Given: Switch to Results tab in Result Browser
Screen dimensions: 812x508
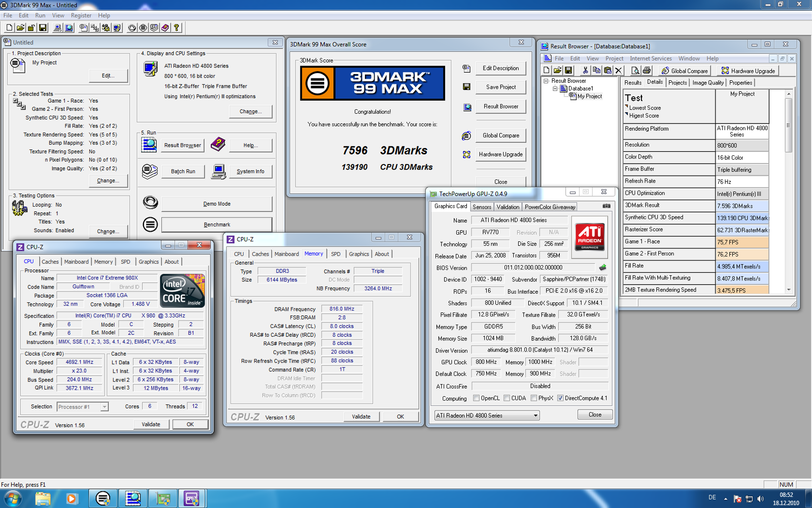Looking at the screenshot, I should 633,83.
